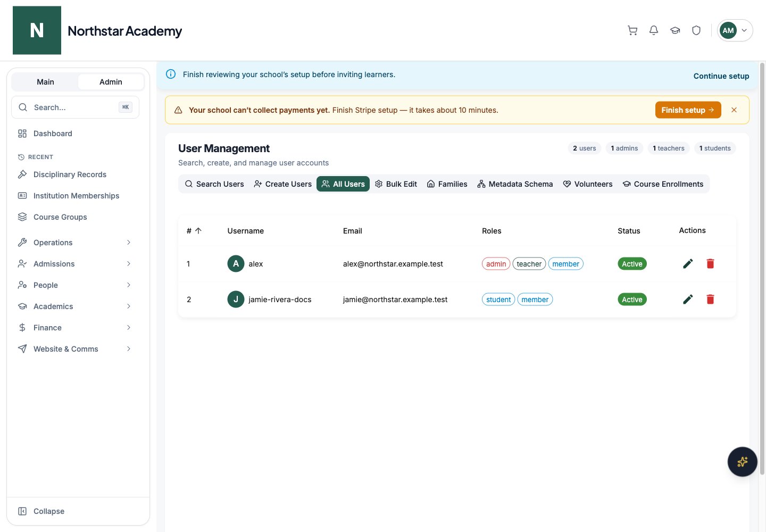Open Institution Memberships recent item

click(x=75, y=196)
